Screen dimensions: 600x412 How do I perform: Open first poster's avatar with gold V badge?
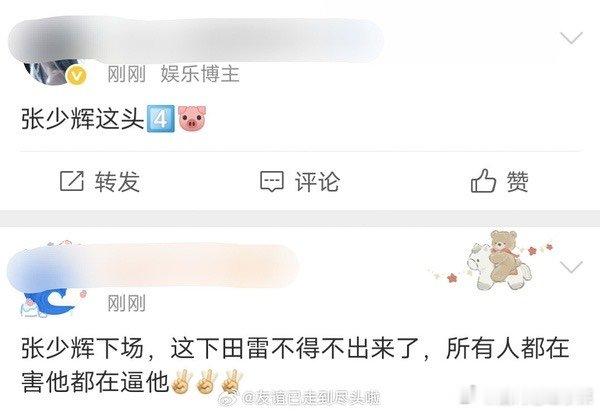(x=54, y=71)
